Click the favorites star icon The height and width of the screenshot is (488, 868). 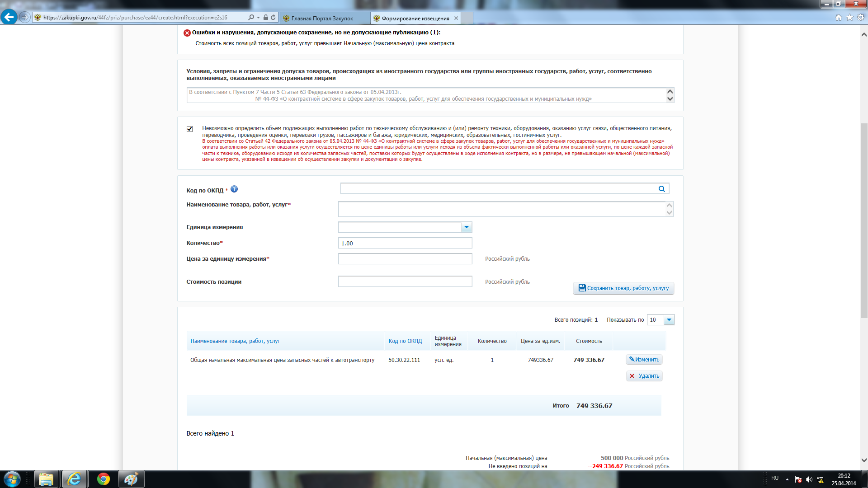[x=849, y=18]
